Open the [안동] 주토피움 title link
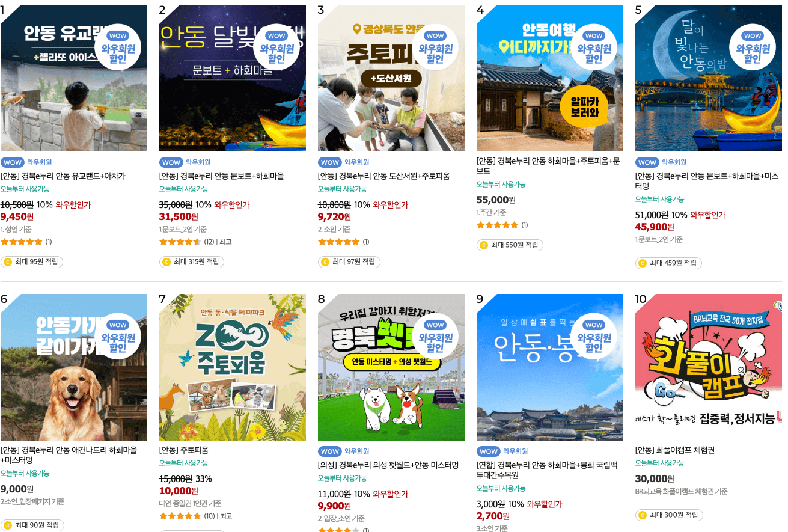 (184, 450)
